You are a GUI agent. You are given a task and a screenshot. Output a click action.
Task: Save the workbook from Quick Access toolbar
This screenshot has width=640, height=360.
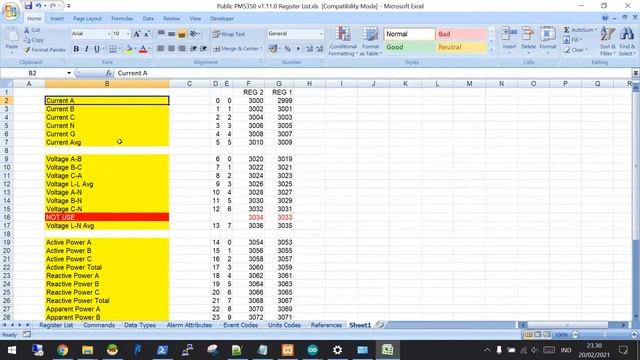pos(28,6)
